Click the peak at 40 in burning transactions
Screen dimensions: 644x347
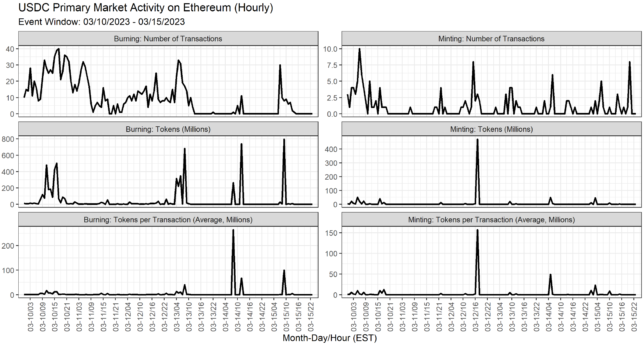59,49
